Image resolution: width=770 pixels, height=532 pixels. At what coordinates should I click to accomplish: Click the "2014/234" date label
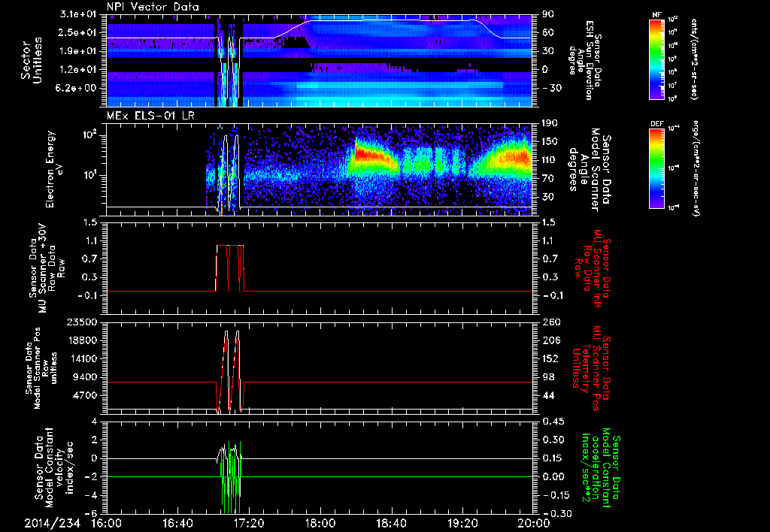click(52, 524)
